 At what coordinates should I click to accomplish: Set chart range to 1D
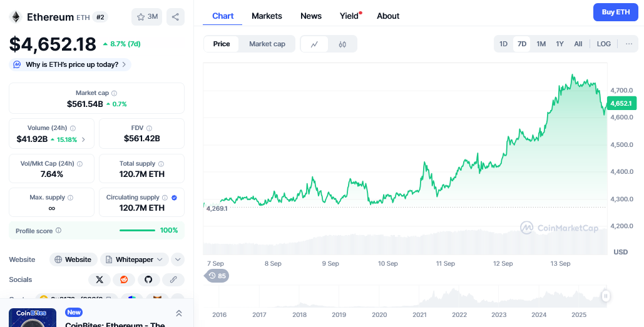(x=503, y=44)
